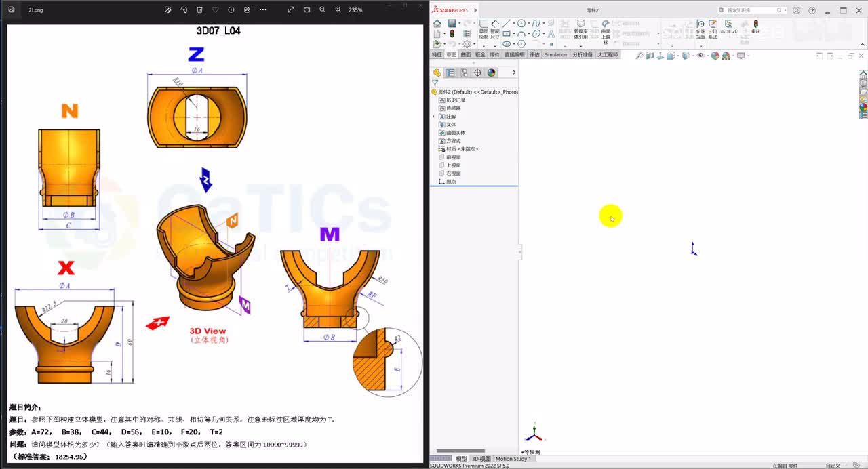Select the Line sketch tool
This screenshot has width=868, height=469.
coord(506,24)
